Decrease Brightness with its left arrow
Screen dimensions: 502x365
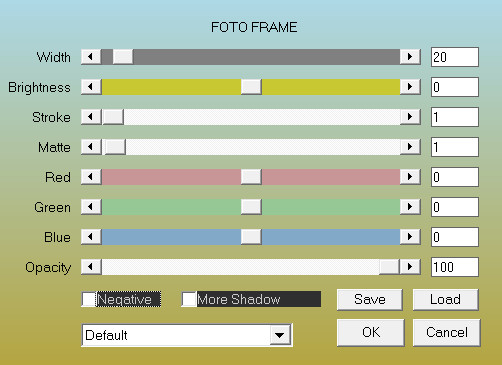coord(91,87)
